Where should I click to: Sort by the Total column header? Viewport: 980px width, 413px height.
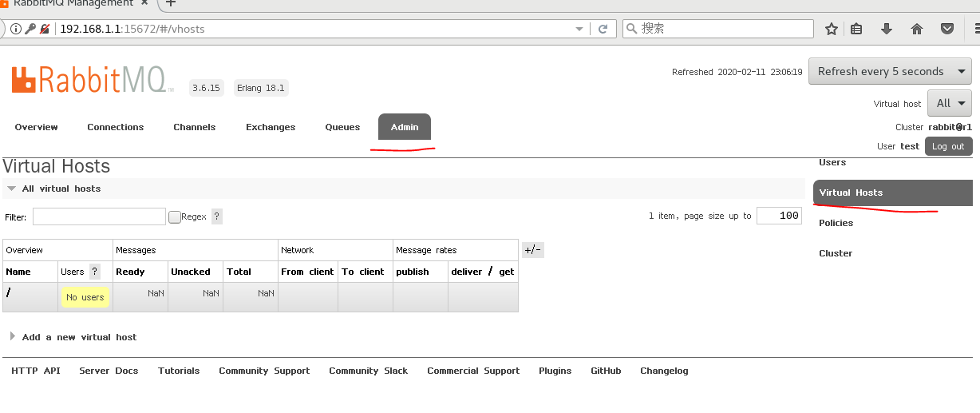tap(239, 272)
